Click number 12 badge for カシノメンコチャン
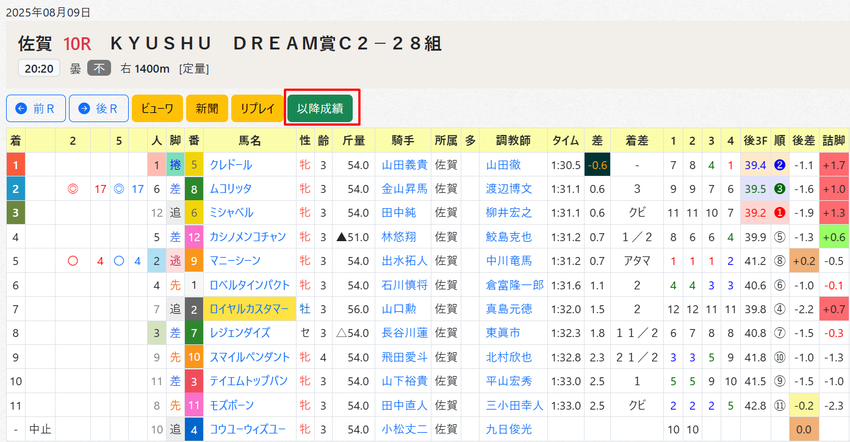The image size is (850, 442). [x=194, y=237]
